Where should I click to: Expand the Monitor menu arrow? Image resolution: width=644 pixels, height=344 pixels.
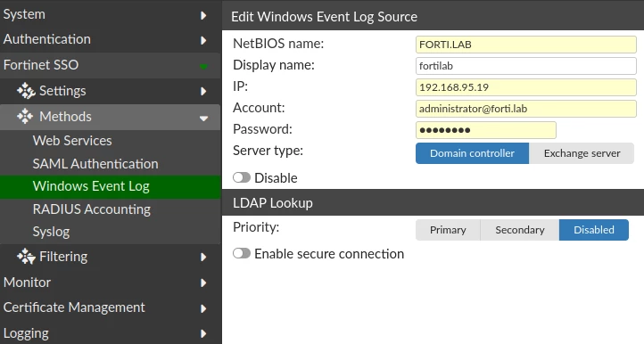coord(203,283)
